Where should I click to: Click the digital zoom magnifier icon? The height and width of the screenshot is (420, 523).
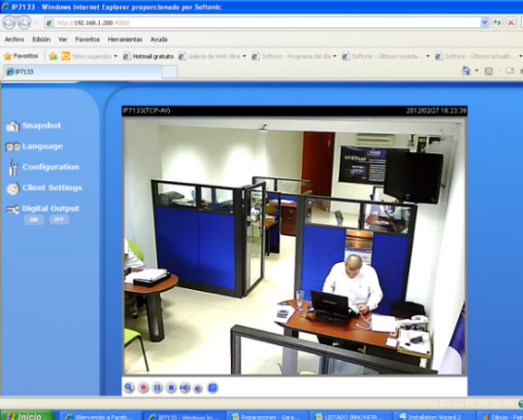(x=129, y=388)
